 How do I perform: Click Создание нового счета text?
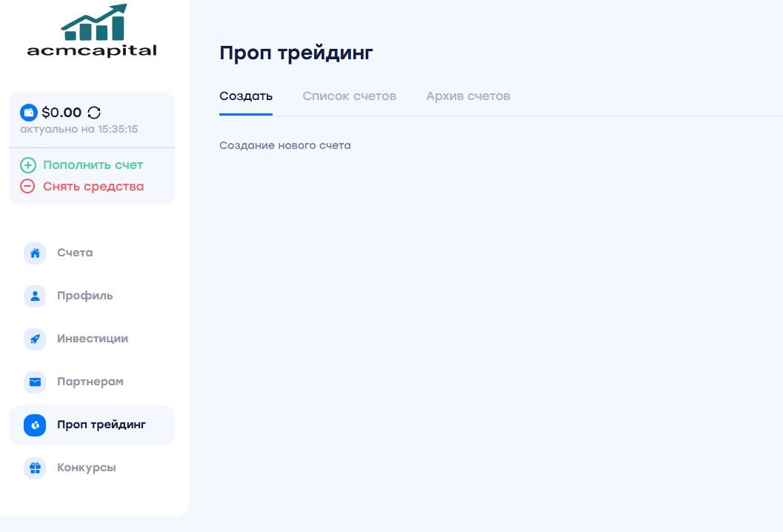[285, 145]
